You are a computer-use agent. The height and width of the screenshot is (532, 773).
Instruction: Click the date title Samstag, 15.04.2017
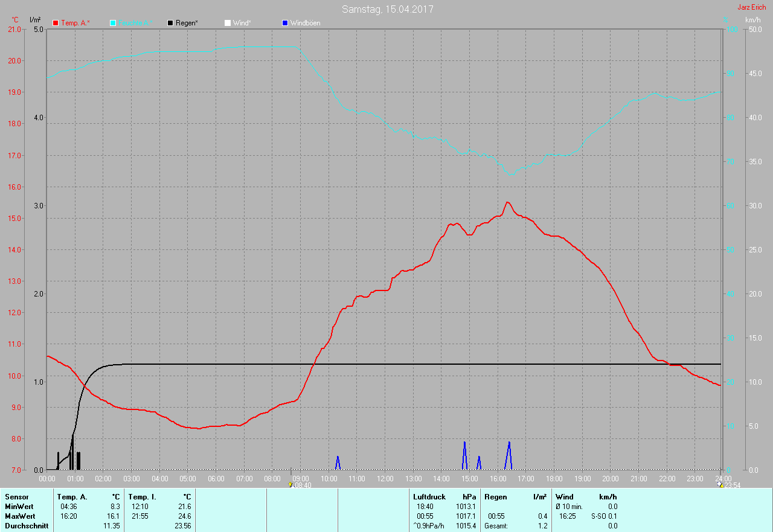[387, 9]
